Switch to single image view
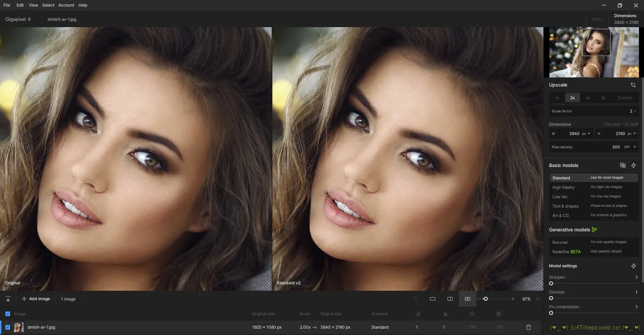This screenshot has height=335, width=644. click(x=433, y=299)
